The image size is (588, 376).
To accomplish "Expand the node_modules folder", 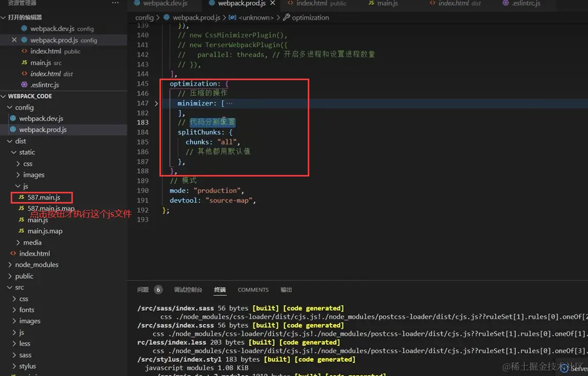I will click(10, 265).
